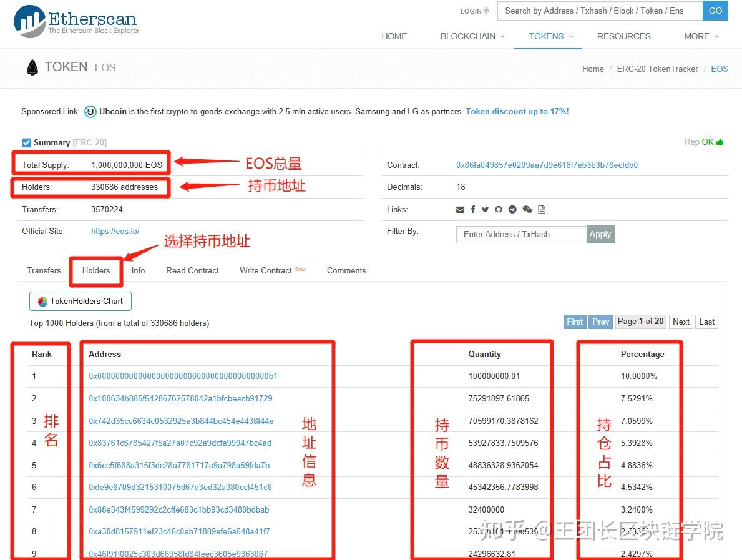Open the official site https://eos.io/ link

(x=115, y=232)
